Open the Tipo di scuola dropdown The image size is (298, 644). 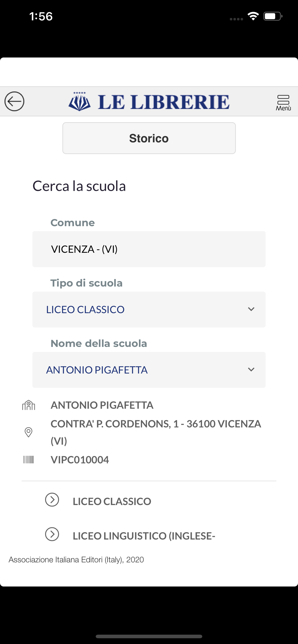coord(149,310)
